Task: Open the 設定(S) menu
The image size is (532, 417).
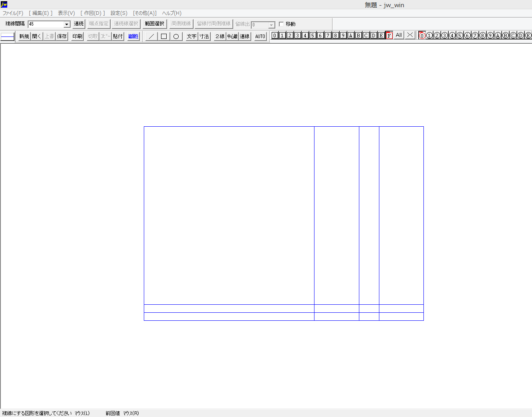Action: click(119, 13)
